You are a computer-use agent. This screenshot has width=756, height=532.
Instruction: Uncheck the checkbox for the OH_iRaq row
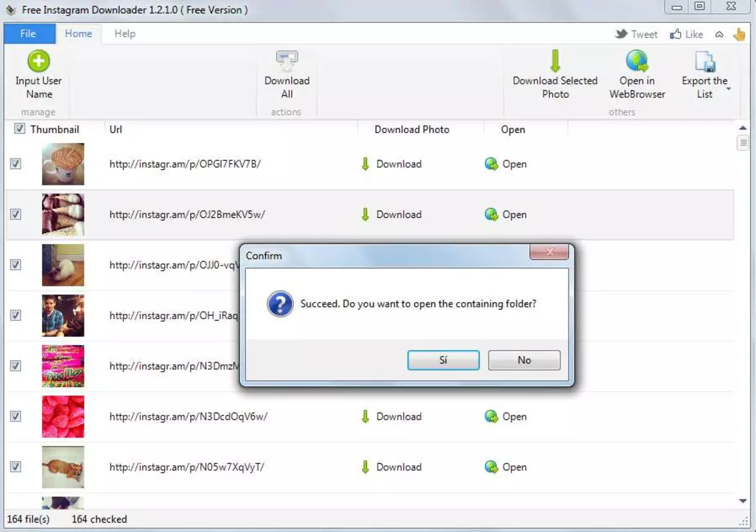[15, 315]
